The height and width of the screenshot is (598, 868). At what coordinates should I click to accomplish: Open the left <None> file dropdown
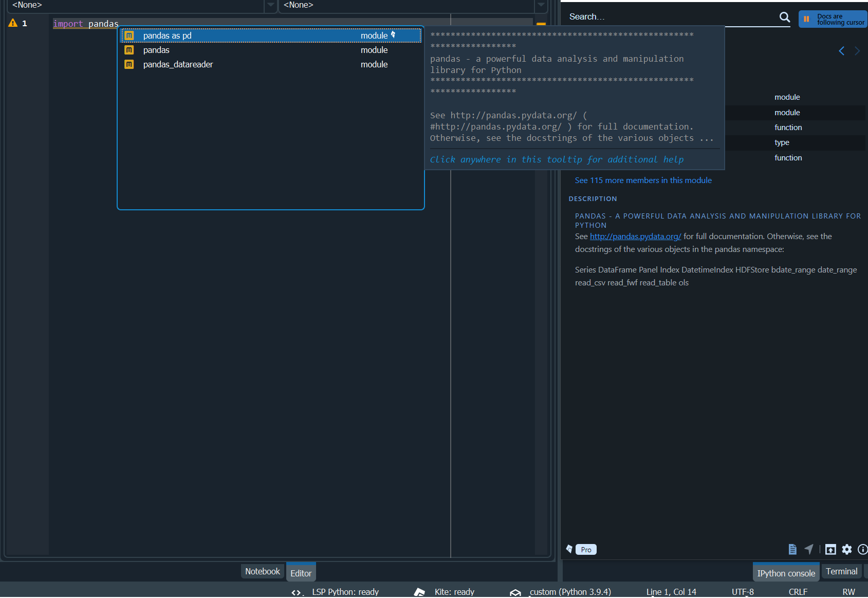click(271, 6)
